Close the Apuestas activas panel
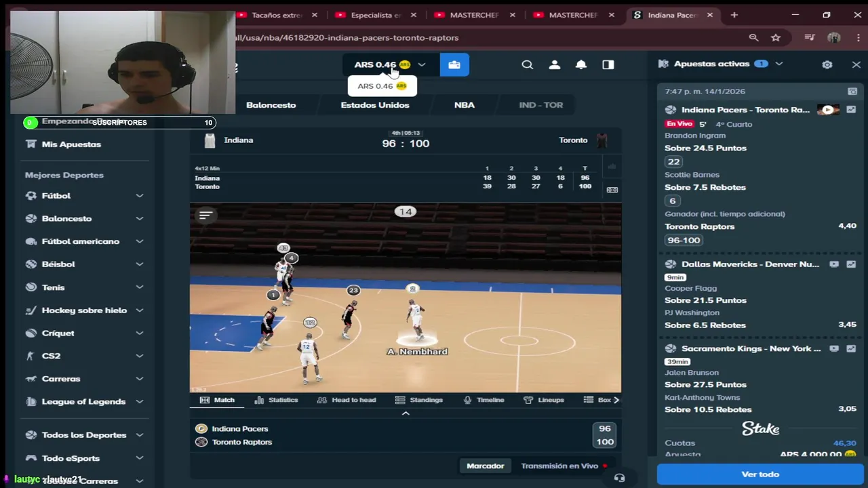 point(856,64)
